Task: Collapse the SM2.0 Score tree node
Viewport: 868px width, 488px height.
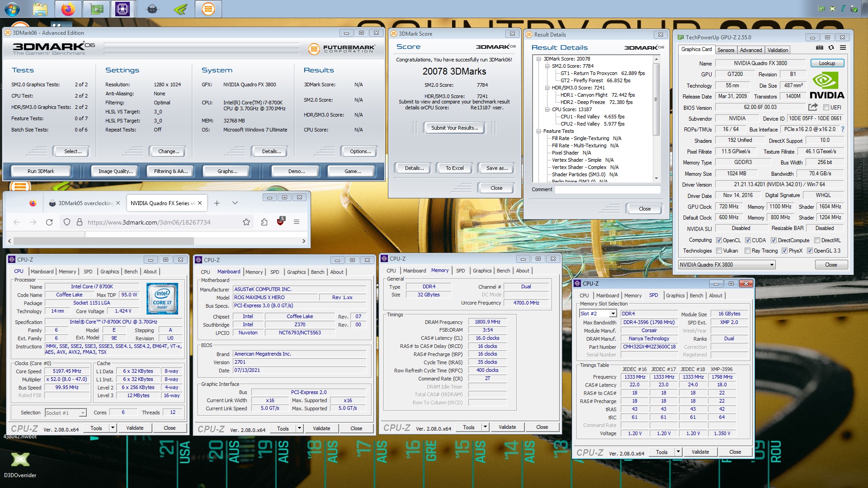Action: (x=547, y=66)
